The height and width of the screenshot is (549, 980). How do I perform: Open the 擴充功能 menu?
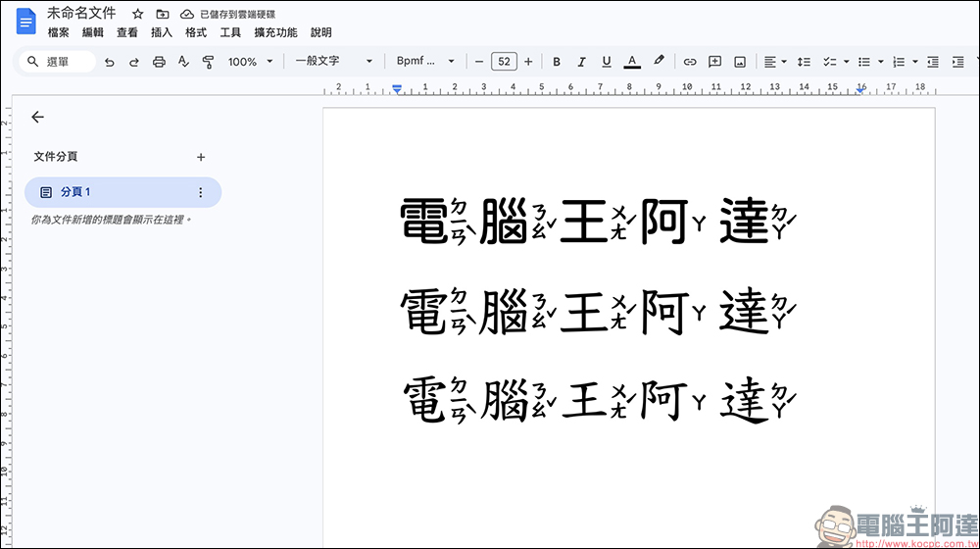pos(275,32)
